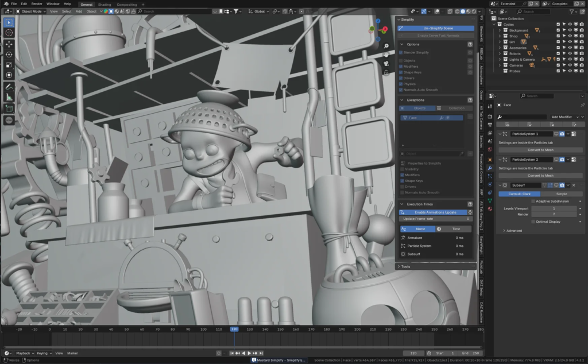Adjust the Update Frame-rate slider
This screenshot has height=364, width=588.
[x=435, y=219]
